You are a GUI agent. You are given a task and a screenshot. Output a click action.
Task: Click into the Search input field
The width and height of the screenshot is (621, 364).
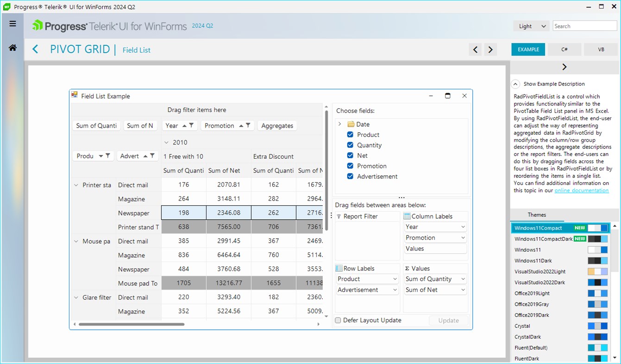pos(585,26)
